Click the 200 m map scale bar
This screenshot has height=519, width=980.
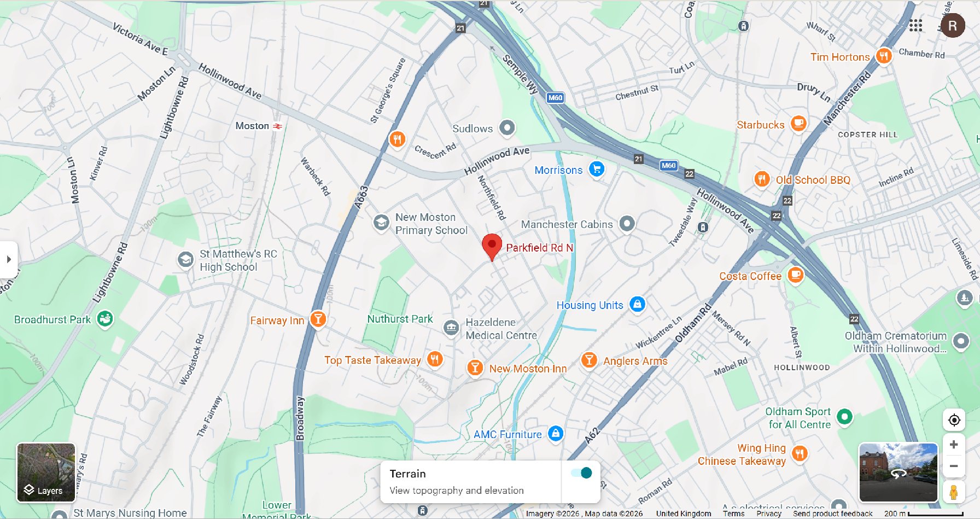[x=923, y=514]
